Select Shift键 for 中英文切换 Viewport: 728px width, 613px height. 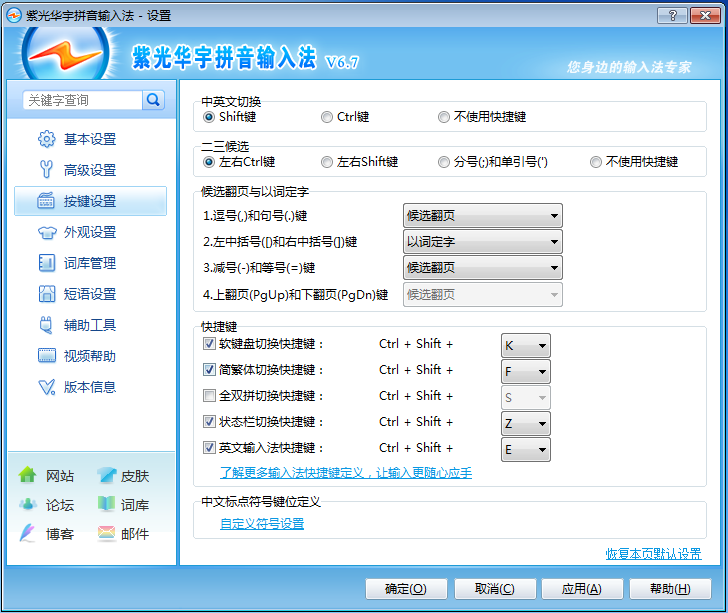pyautogui.click(x=229, y=117)
